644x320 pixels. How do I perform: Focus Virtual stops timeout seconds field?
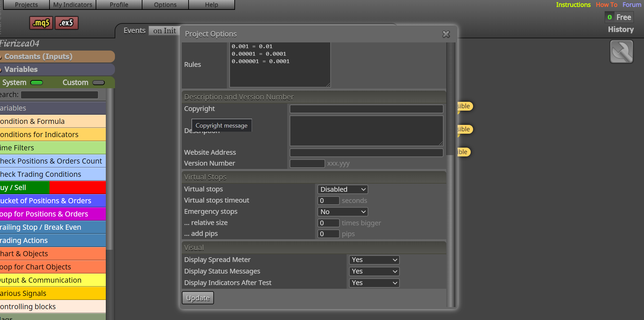pos(328,201)
